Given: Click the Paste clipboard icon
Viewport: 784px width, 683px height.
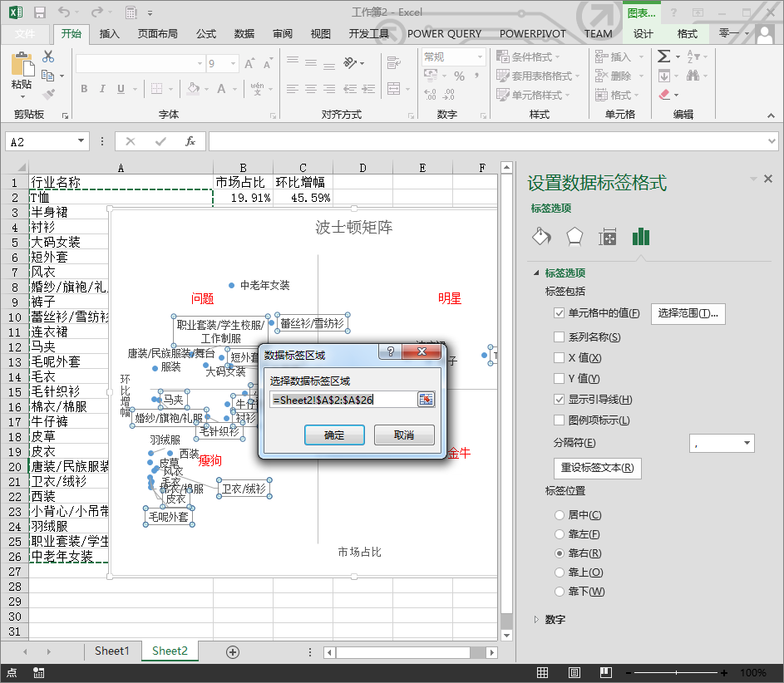Looking at the screenshot, I should click(22, 65).
